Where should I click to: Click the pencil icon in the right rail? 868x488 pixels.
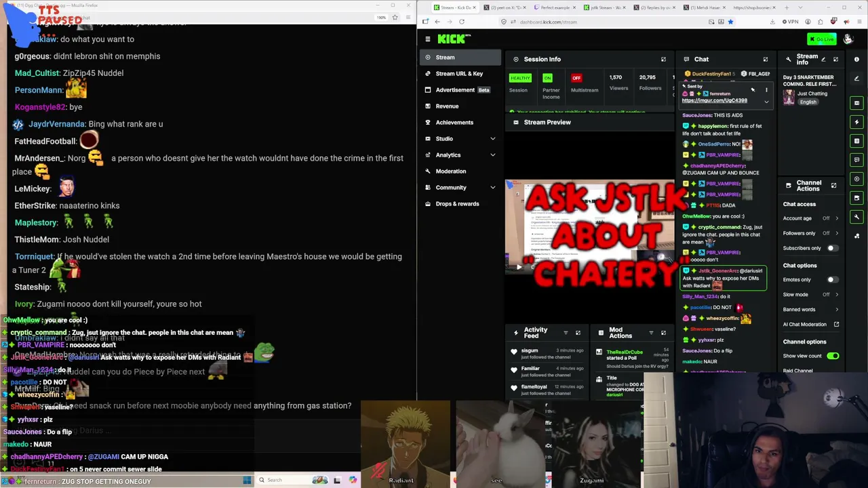coord(856,79)
